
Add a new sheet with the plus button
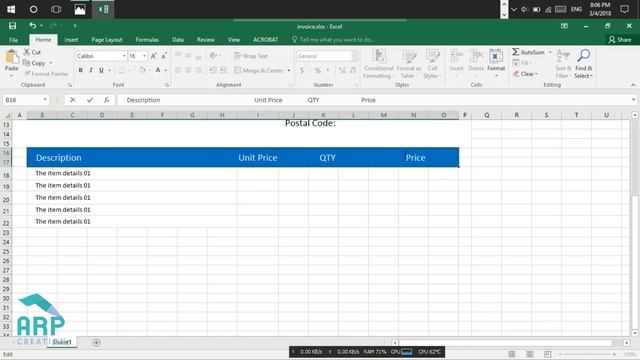click(96, 342)
